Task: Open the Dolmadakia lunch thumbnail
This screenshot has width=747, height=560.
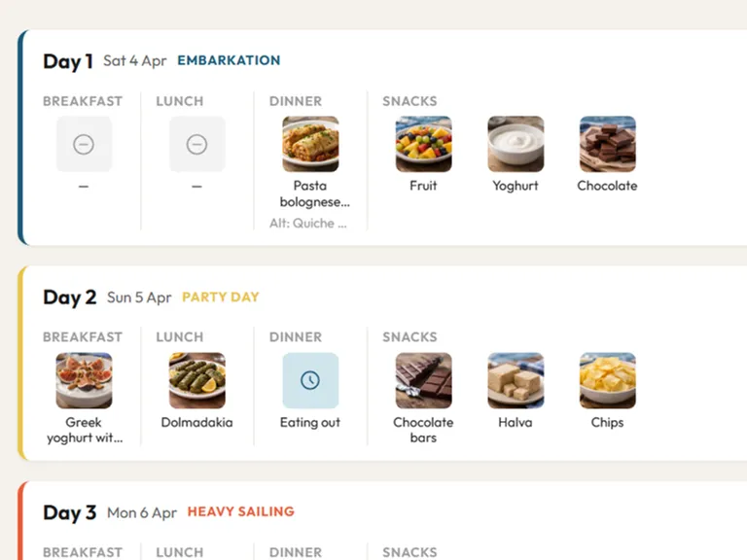Action: [196, 380]
